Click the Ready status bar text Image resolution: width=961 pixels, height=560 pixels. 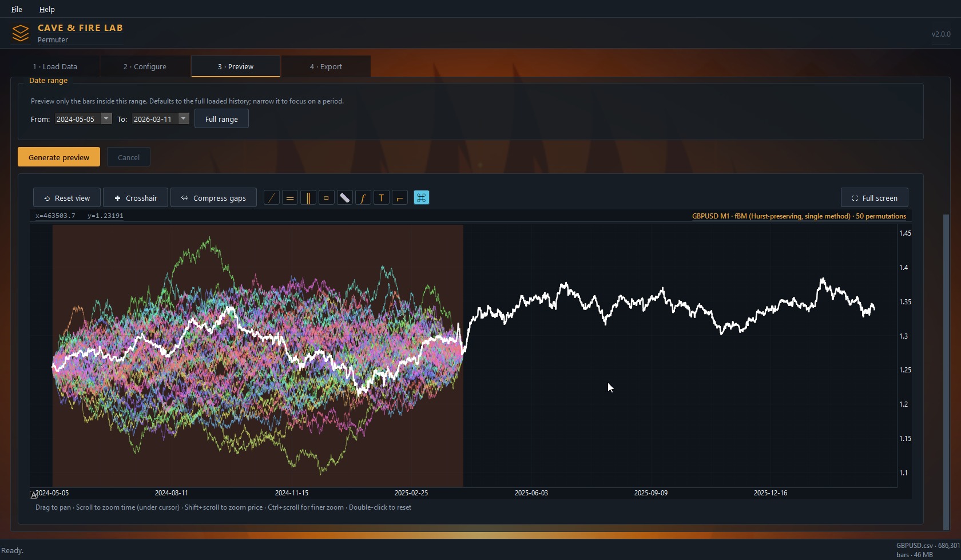point(12,550)
